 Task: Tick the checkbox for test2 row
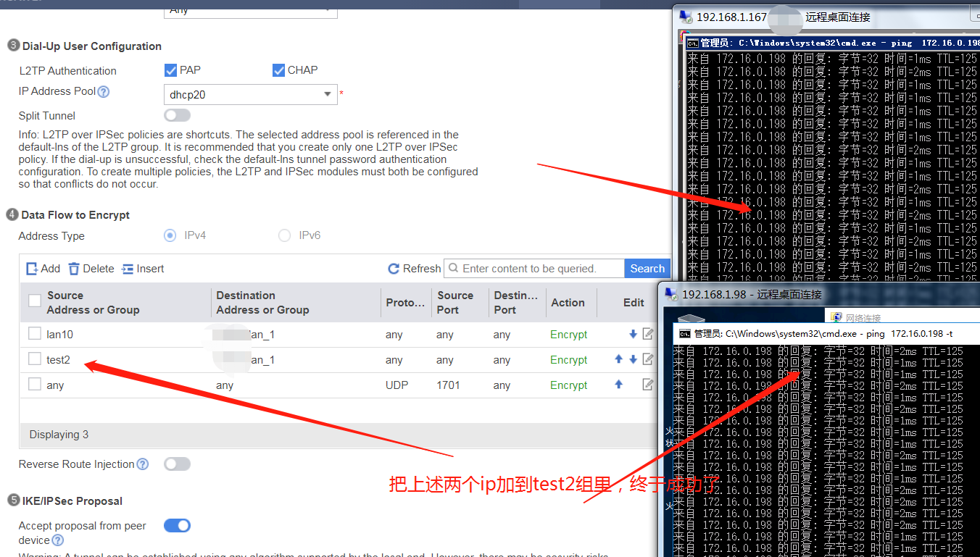point(35,359)
